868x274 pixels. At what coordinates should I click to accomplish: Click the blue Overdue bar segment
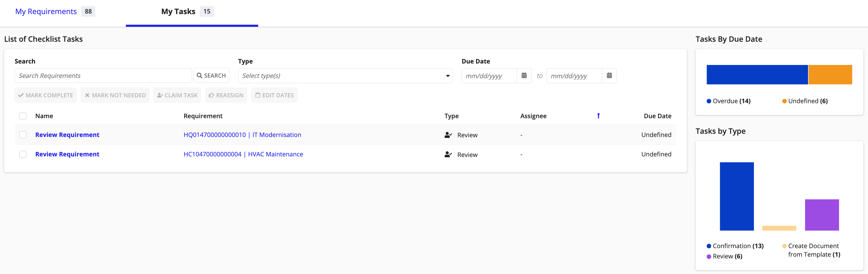click(x=757, y=74)
